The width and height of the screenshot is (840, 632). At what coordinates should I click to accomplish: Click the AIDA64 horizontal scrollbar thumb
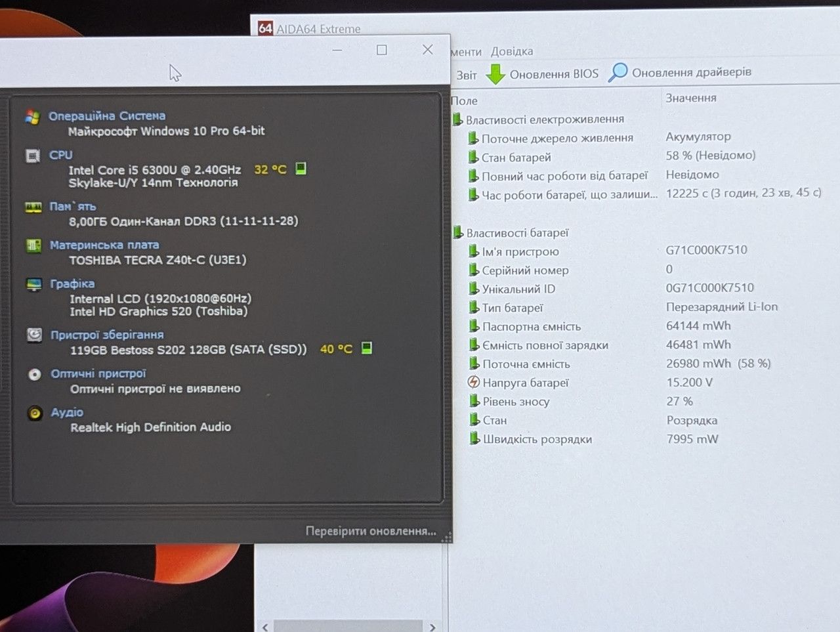tap(348, 627)
